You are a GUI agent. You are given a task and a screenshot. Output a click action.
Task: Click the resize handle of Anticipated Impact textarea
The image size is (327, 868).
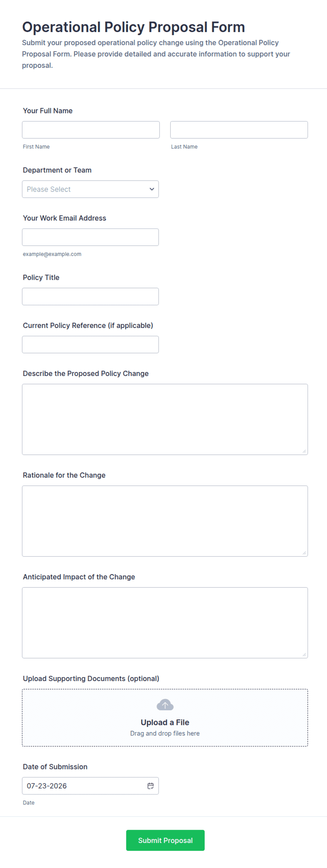click(304, 655)
